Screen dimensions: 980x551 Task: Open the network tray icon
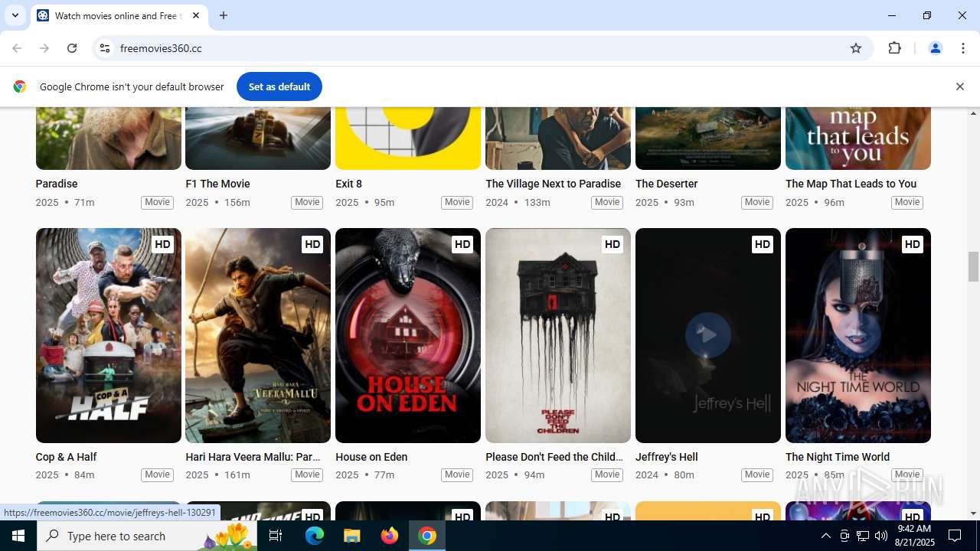(862, 536)
